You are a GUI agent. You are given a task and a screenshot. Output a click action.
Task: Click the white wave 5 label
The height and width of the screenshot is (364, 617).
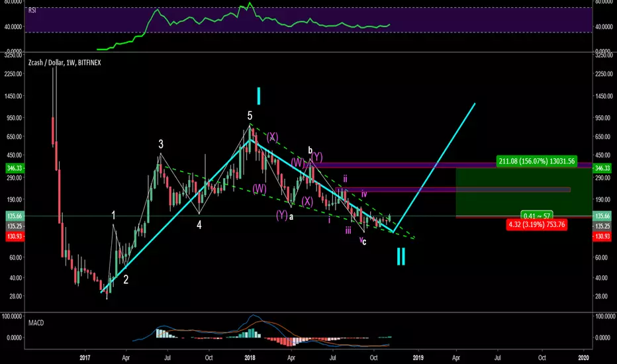pos(250,116)
